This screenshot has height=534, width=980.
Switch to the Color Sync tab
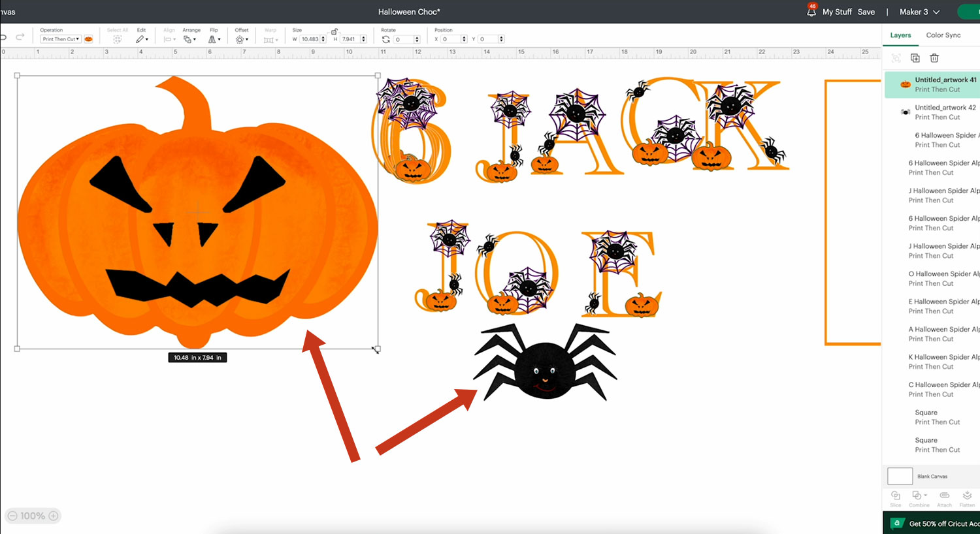click(x=943, y=35)
